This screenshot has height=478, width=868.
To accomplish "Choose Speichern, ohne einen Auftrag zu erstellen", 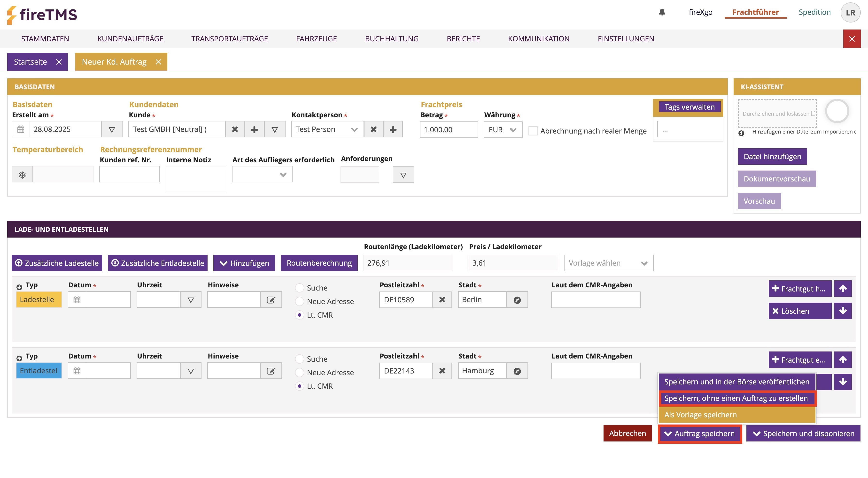I will (x=736, y=399).
